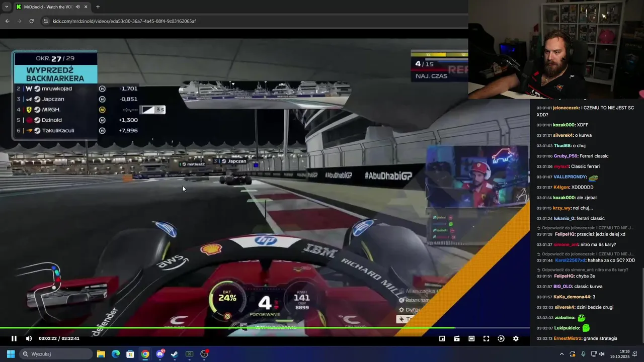The height and width of the screenshot is (362, 644).
Task: Go back in browser
Action: pos(7,21)
